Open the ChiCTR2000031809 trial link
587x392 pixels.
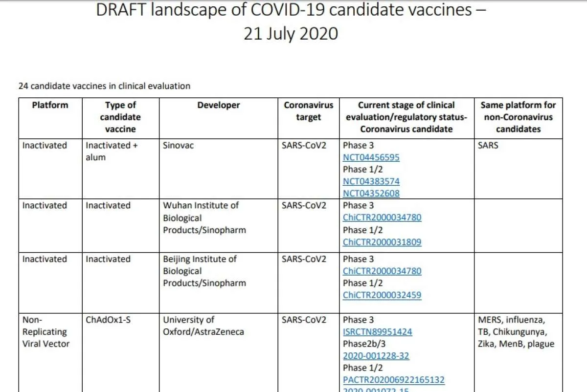coord(382,242)
